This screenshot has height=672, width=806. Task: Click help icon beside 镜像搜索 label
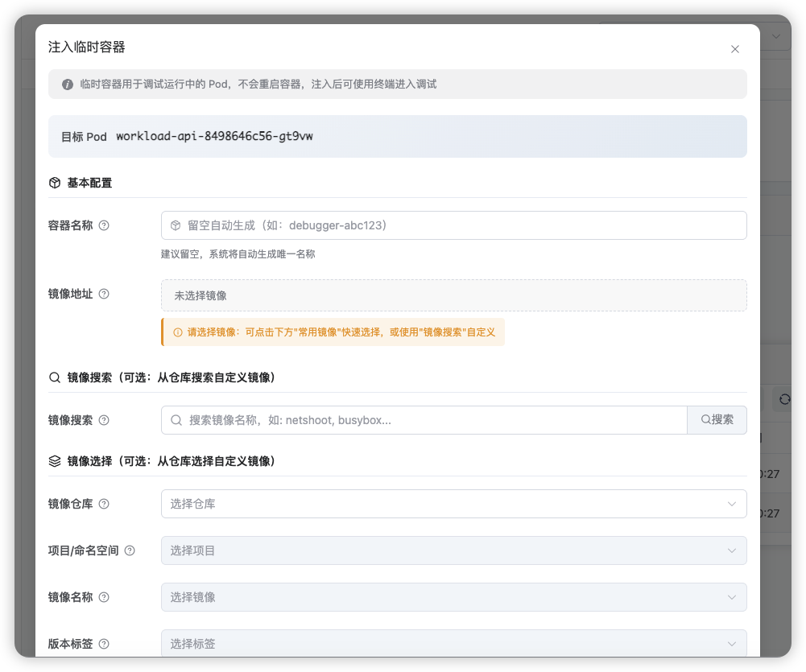coord(104,420)
